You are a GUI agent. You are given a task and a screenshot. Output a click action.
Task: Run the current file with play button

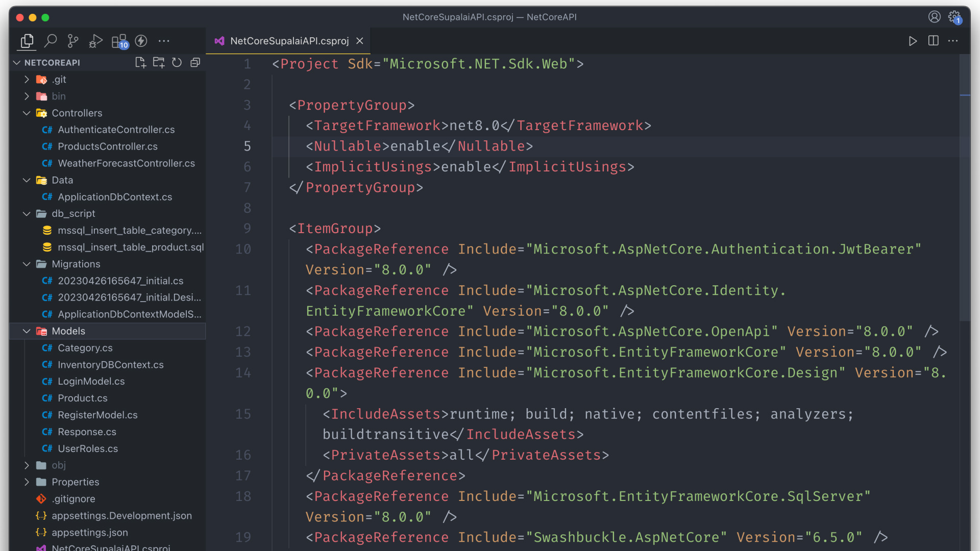[913, 41]
